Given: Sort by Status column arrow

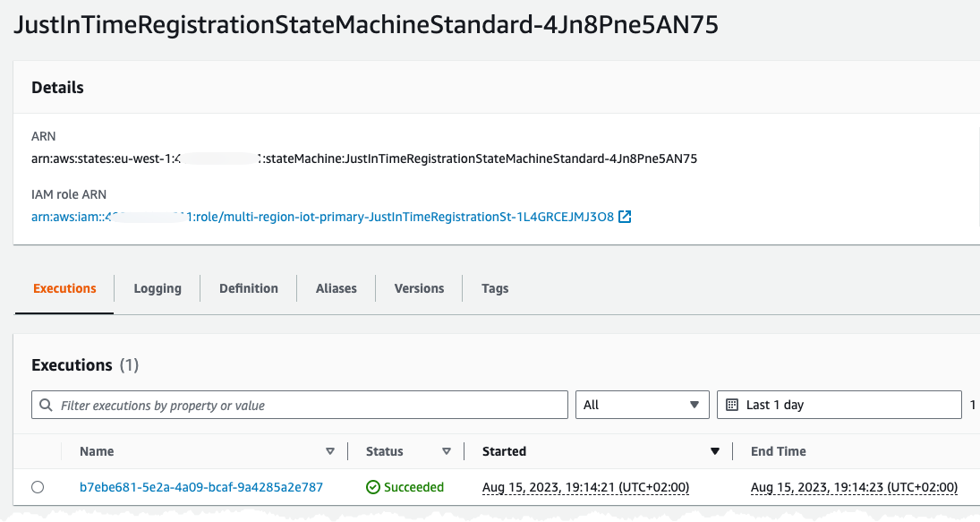Looking at the screenshot, I should coord(447,451).
